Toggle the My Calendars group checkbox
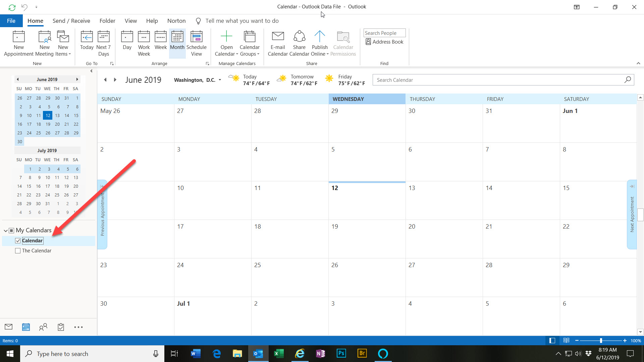 11,230
